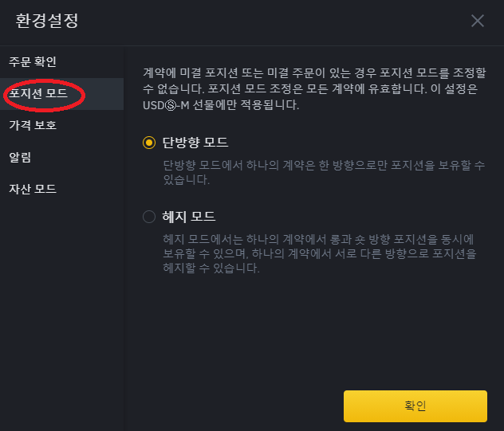The image size is (504, 431).
Task: Click the yellow dot inside 단방향 모드 radio
Action: pos(149,143)
